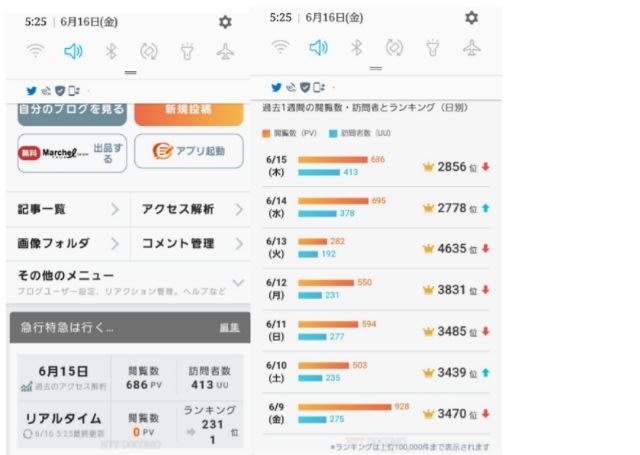Viewport: 640px width, 455px height.
Task: Open アクセス解析 menu item
Action: tap(190, 209)
